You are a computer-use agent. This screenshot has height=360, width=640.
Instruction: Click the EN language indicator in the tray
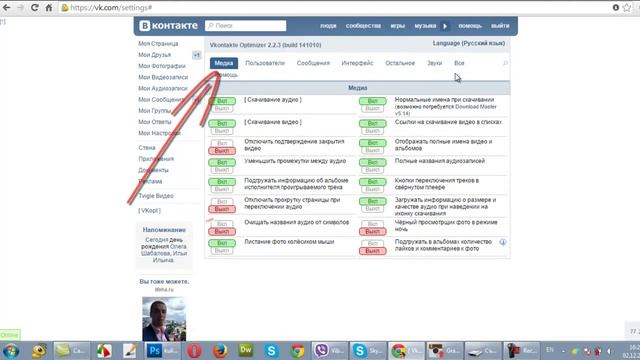[550, 350]
